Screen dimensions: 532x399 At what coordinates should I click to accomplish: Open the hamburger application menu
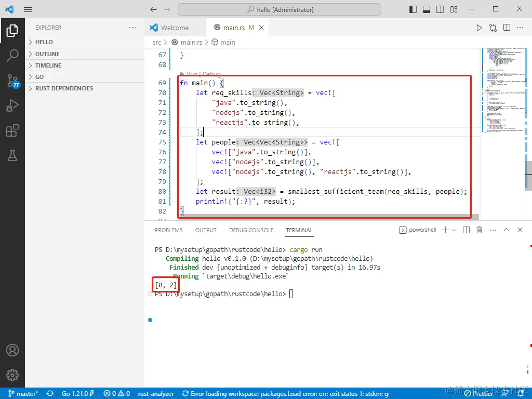pos(28,9)
